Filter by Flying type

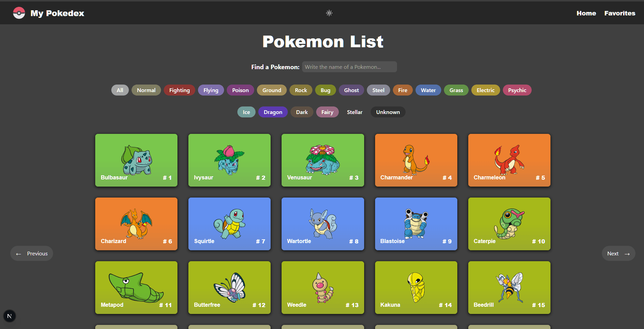pyautogui.click(x=211, y=90)
